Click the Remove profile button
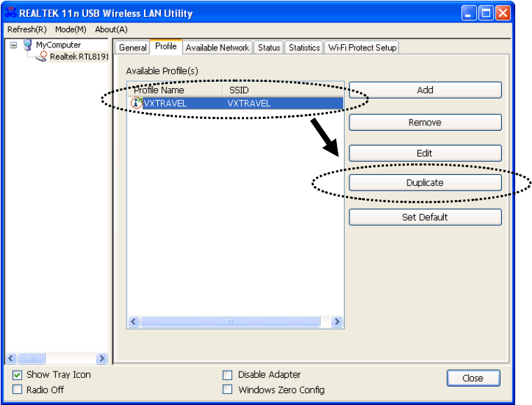 point(425,122)
